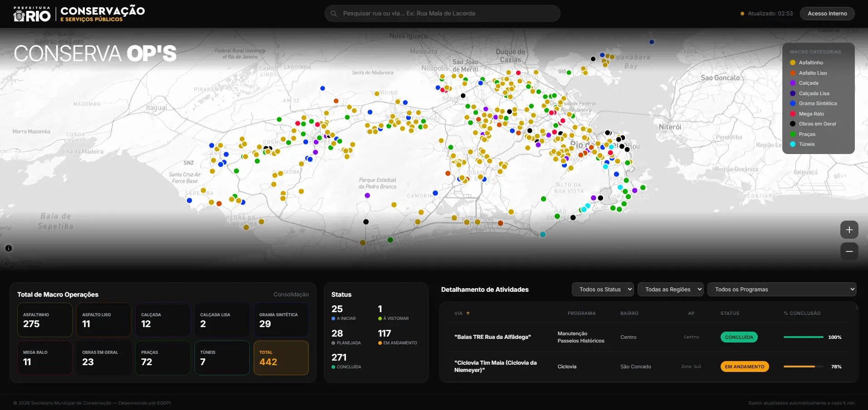Zoom out the map with minus button
This screenshot has height=410, width=868.
click(849, 251)
